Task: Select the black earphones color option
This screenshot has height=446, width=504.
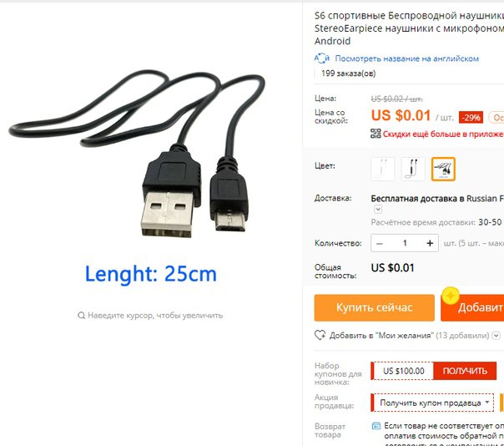Action: pyautogui.click(x=413, y=169)
